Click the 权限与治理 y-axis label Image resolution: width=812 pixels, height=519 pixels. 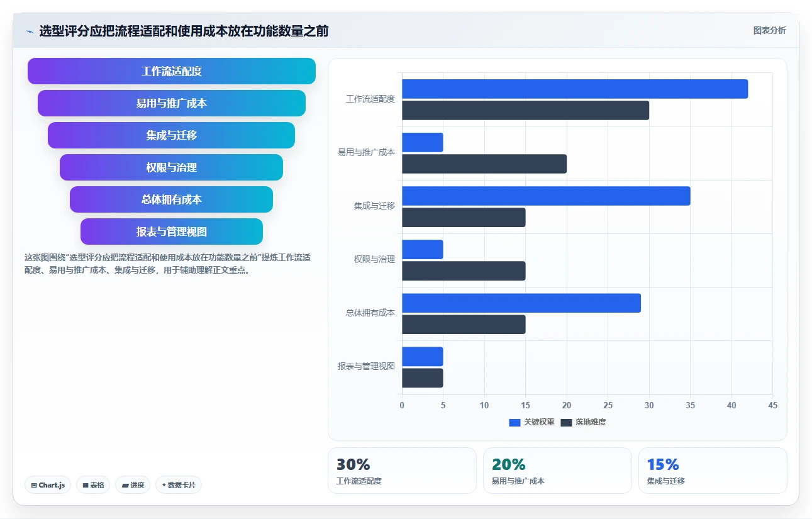(374, 259)
